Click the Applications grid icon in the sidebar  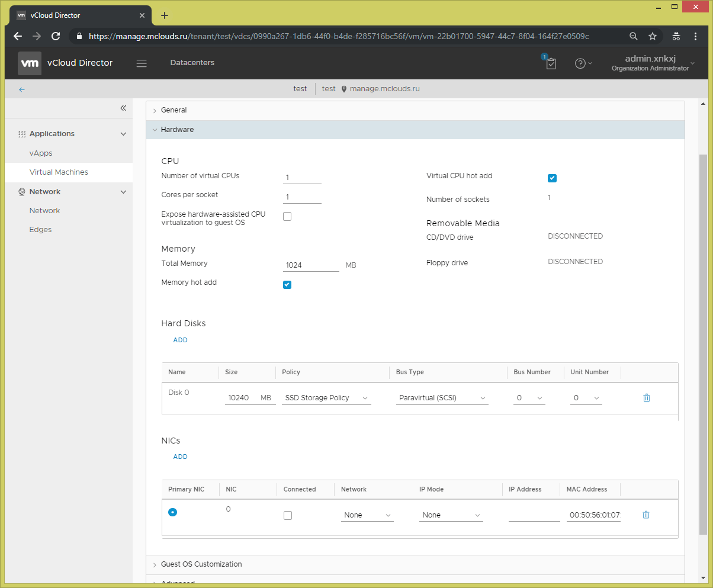(x=22, y=134)
